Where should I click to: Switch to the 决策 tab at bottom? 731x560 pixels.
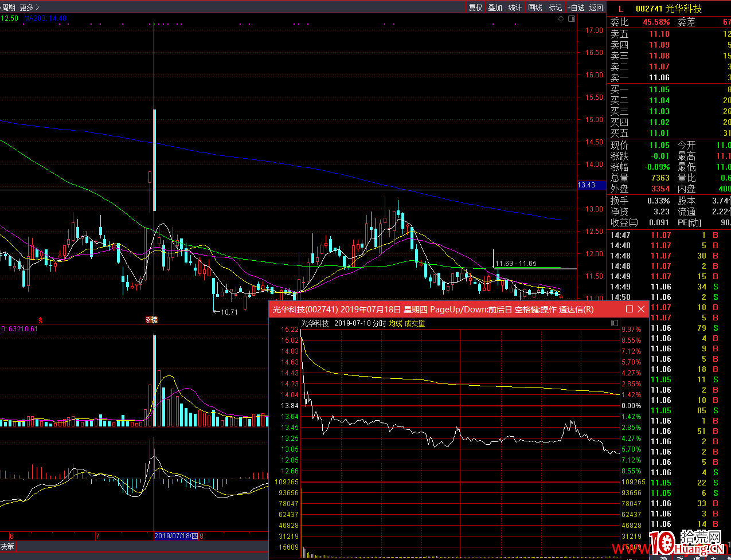point(7,545)
